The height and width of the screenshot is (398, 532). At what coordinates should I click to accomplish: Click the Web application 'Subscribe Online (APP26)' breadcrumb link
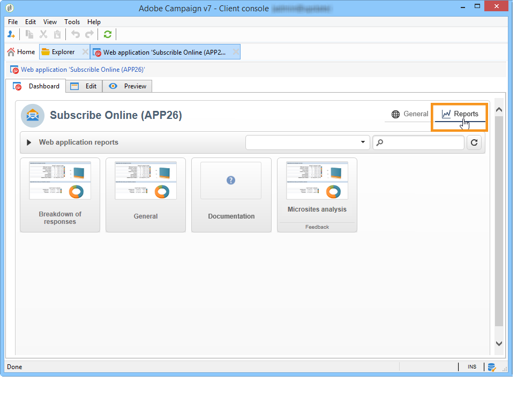83,70
